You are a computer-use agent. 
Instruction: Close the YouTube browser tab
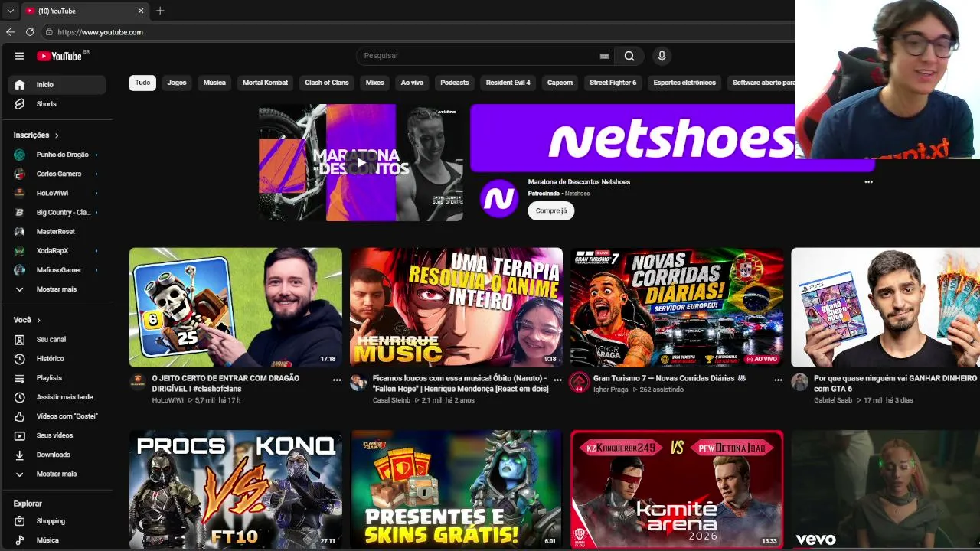tap(141, 11)
